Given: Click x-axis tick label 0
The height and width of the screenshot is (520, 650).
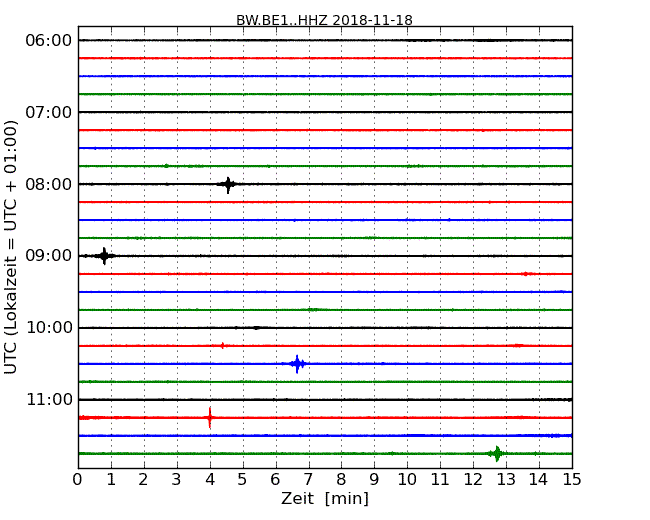Looking at the screenshot, I should pos(78,480).
